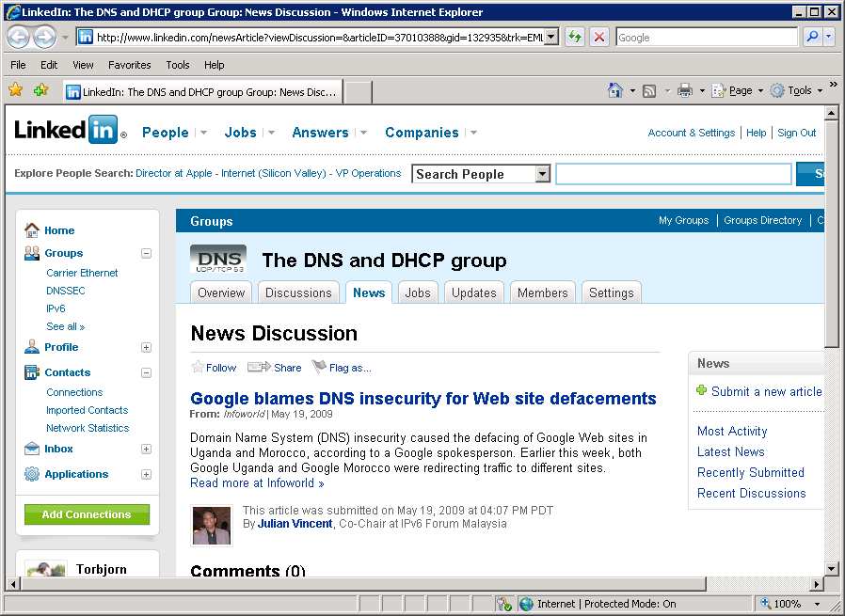Click the gear icon beside Applications
845x616 pixels.
pyautogui.click(x=32, y=474)
